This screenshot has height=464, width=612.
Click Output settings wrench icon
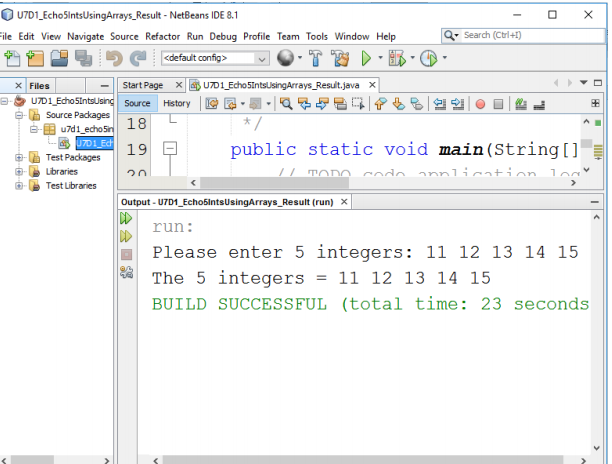(126, 272)
